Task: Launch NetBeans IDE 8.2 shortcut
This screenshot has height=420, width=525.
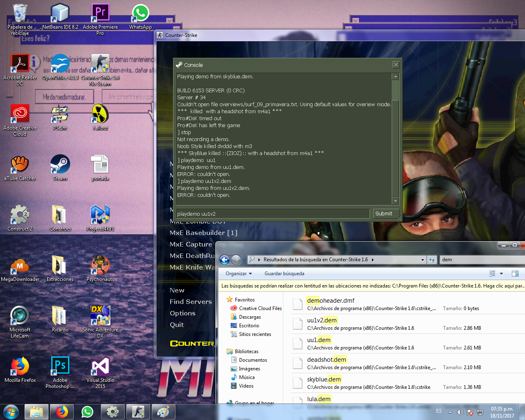Action: tap(60, 17)
